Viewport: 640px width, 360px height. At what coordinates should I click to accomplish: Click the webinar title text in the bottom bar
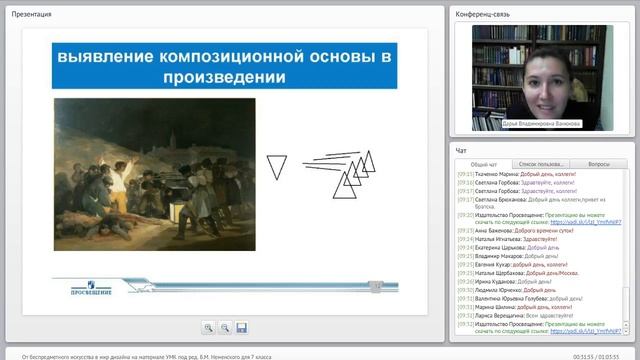coord(147,357)
